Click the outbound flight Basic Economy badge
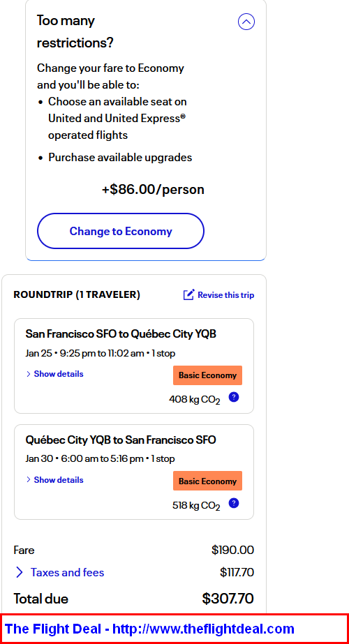 point(207,375)
